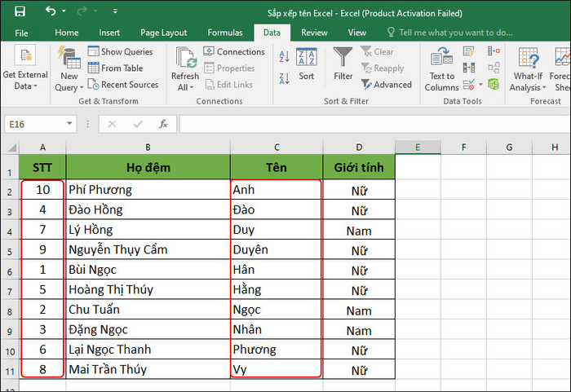Click the Manage Data Model icon
Screen dimensions: 571x392
click(x=494, y=85)
